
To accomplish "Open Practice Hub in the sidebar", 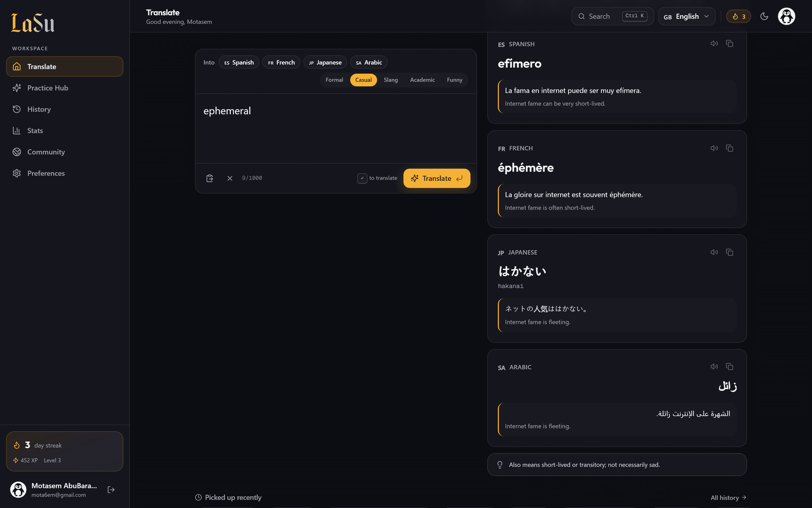I will tap(65, 88).
